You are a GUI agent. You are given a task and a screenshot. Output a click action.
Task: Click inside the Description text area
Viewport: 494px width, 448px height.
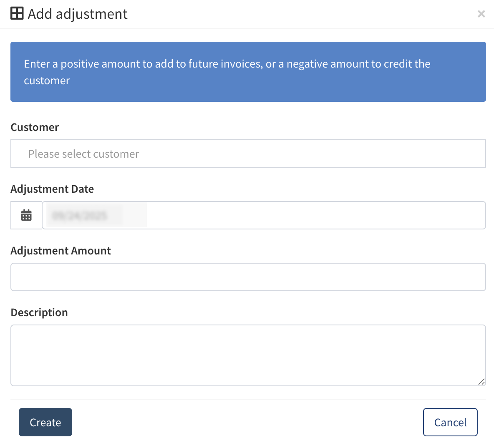(248, 355)
